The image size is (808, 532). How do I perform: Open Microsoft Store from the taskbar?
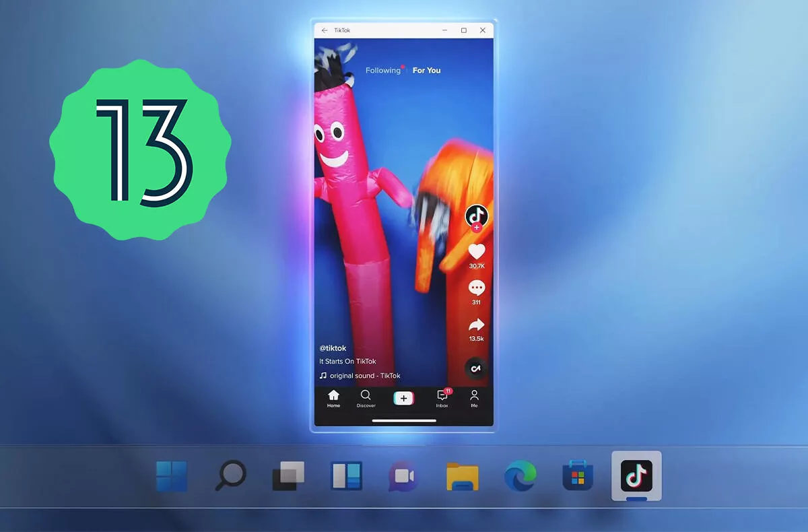coord(578,476)
